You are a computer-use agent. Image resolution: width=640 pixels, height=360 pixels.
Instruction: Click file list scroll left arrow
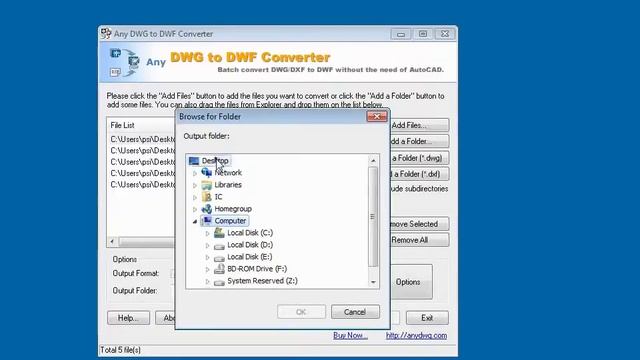[112, 242]
